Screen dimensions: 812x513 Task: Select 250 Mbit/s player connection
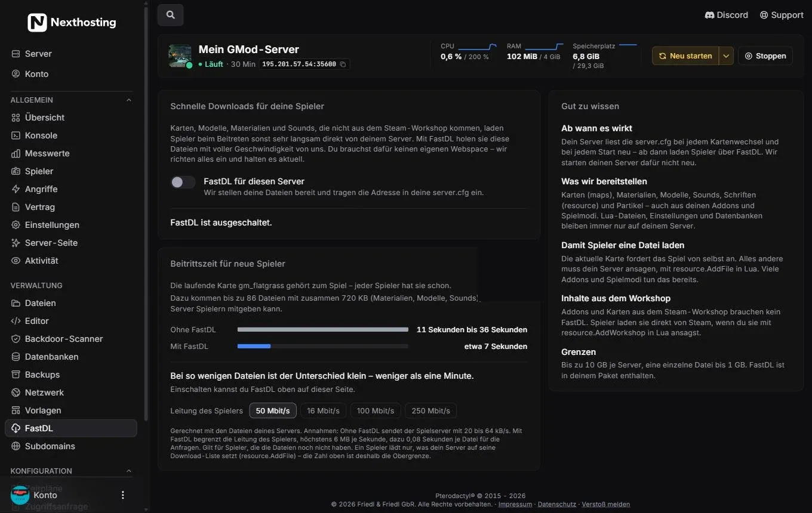pos(430,411)
